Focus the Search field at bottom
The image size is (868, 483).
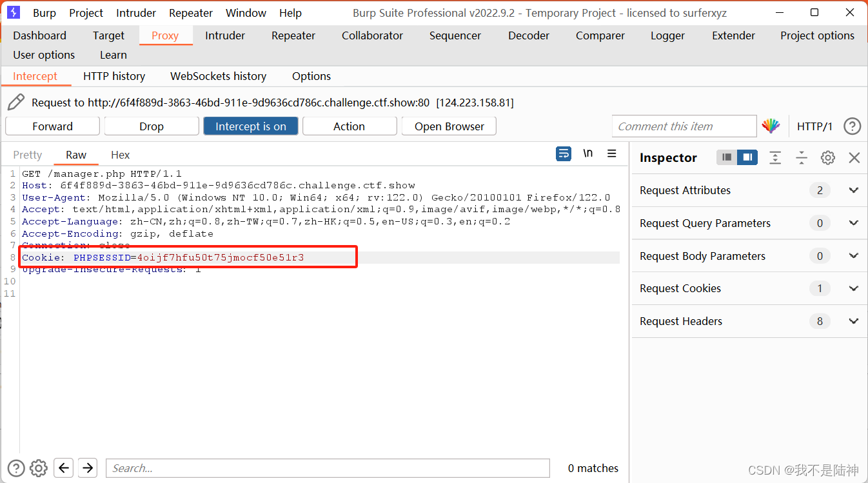tap(328, 468)
